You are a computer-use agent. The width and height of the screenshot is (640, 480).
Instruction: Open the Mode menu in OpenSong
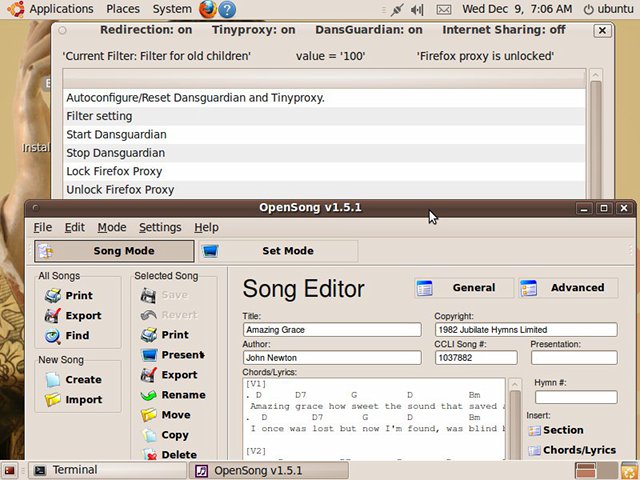(x=112, y=227)
